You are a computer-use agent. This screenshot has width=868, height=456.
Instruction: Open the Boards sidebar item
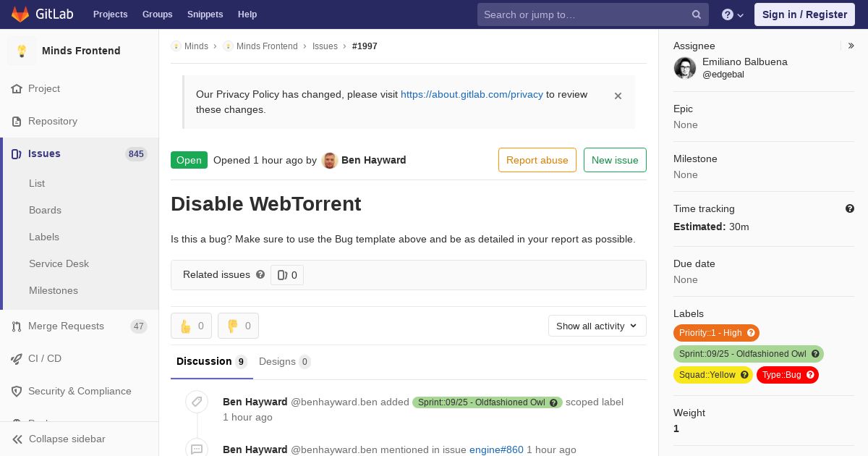pos(45,210)
